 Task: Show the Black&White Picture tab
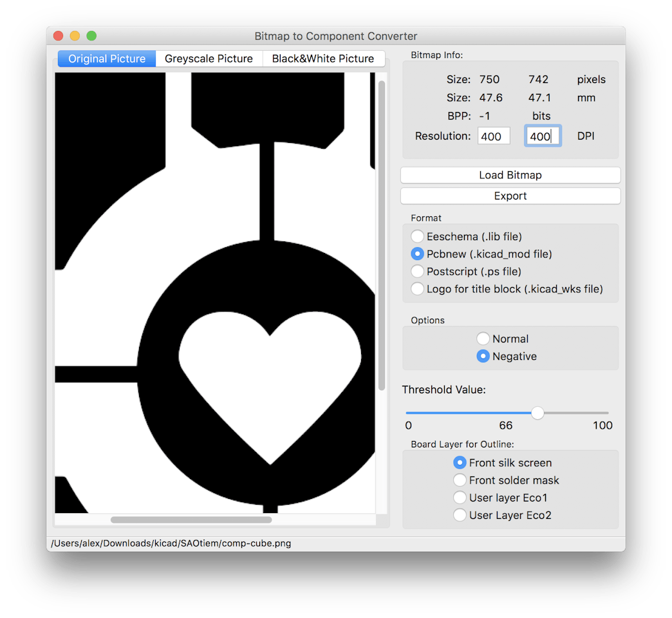pos(323,59)
